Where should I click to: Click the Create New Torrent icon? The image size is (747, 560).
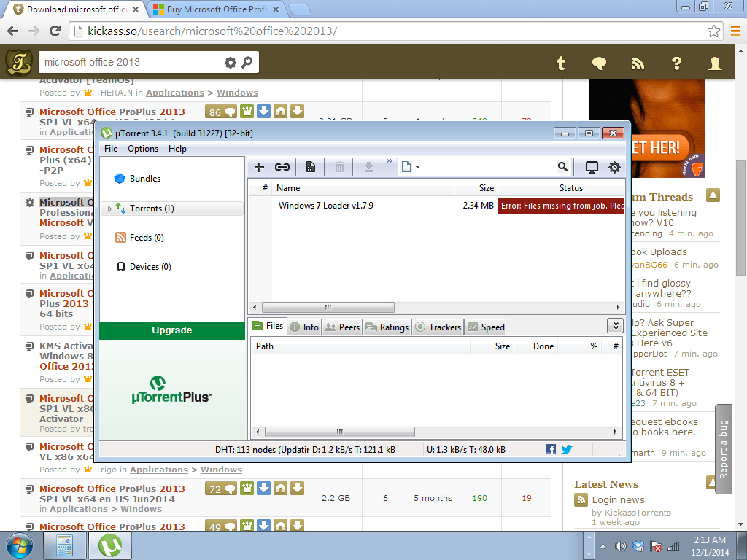311,167
